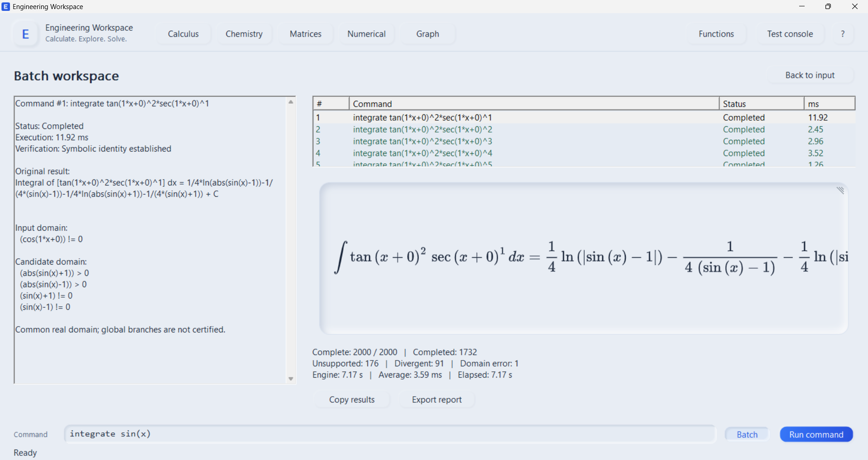Open the Graph tab
868x460 pixels.
[428, 34]
